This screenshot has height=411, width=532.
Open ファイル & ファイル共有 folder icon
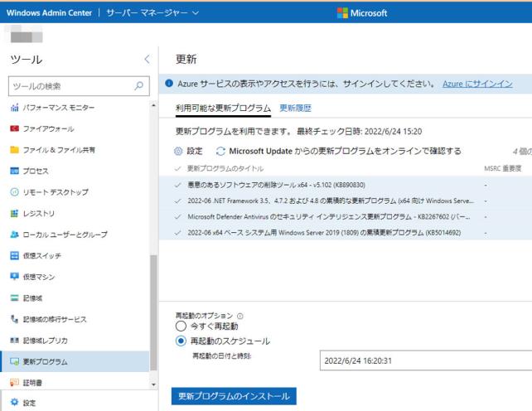pos(14,150)
